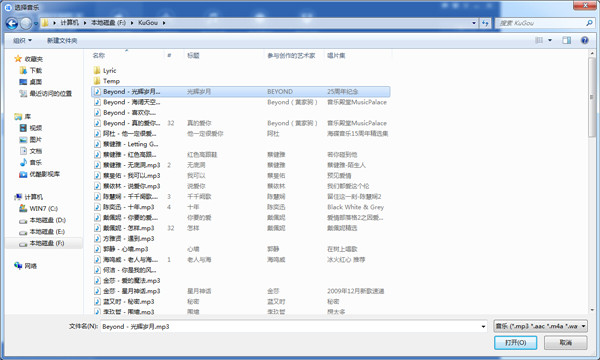Click the 桌面 desktop icon in sidebar
600x360 pixels.
[23, 82]
